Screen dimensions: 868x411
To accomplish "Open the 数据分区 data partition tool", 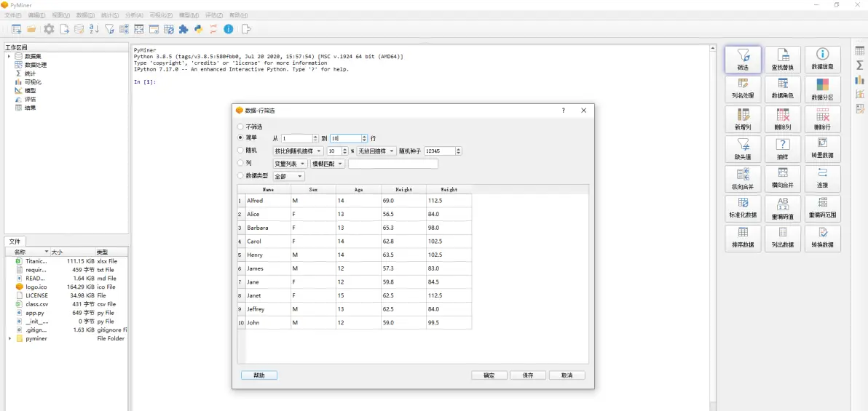I will 823,89.
